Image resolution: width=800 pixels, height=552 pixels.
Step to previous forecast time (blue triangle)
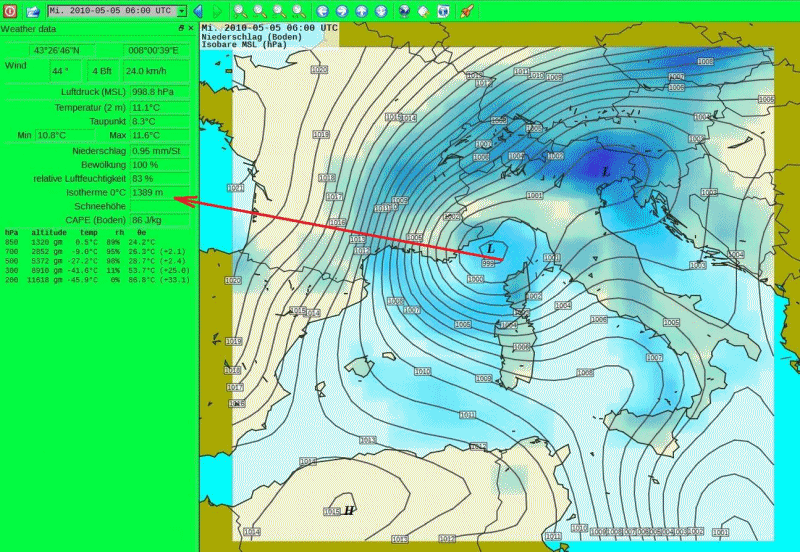pyautogui.click(x=198, y=11)
